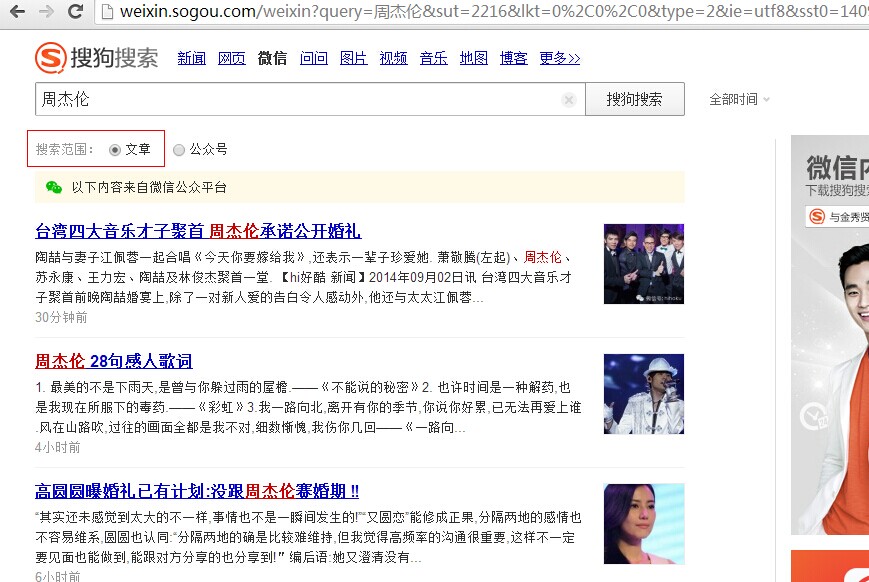The image size is (869, 582).
Task: Switch to 视频 tab
Action: pyautogui.click(x=393, y=58)
